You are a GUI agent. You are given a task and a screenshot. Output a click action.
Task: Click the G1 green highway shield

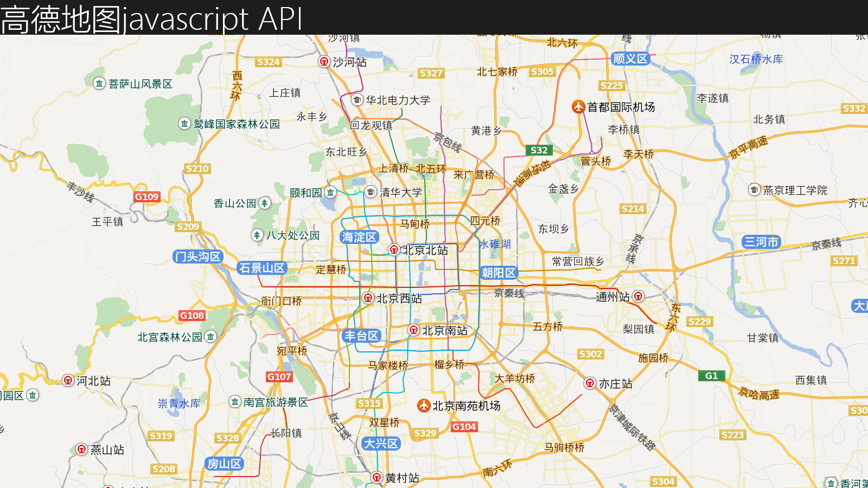tap(711, 376)
